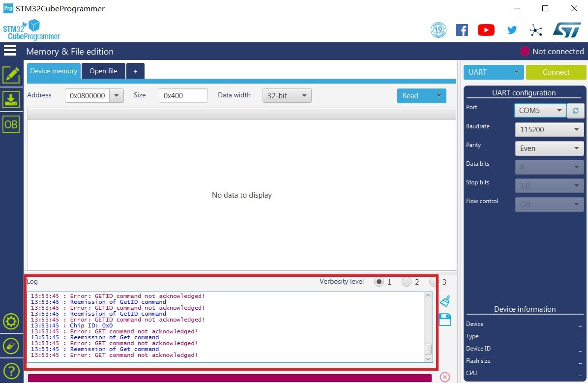
Task: Click the UART configuration heading
Action: pyautogui.click(x=524, y=92)
